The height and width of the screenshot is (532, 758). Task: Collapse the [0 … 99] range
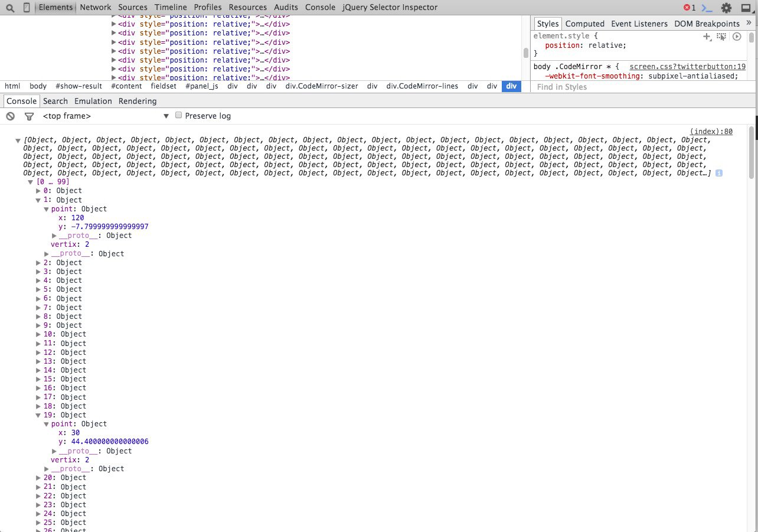(31, 182)
